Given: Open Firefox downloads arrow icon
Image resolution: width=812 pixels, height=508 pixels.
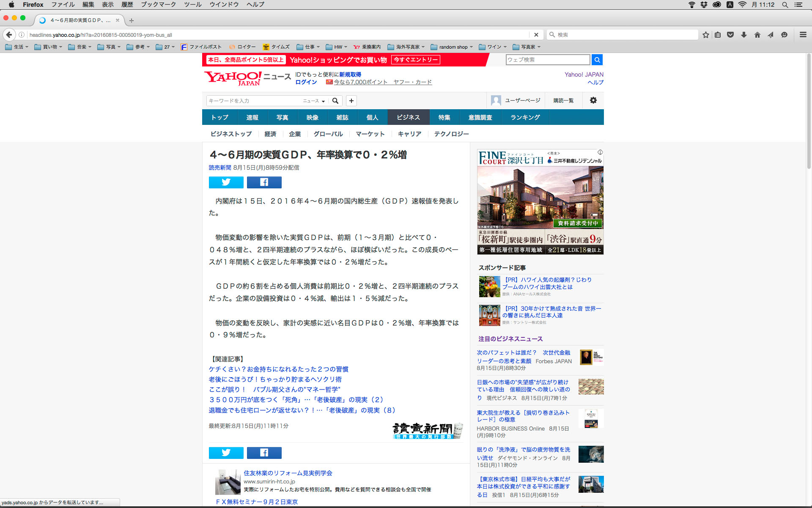Looking at the screenshot, I should click(744, 35).
